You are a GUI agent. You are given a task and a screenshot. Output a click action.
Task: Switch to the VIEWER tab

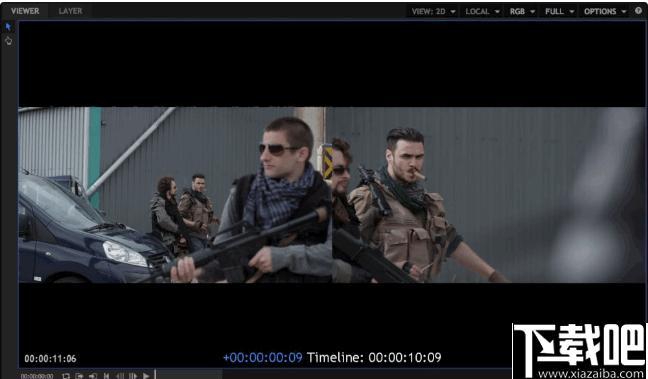25,11
